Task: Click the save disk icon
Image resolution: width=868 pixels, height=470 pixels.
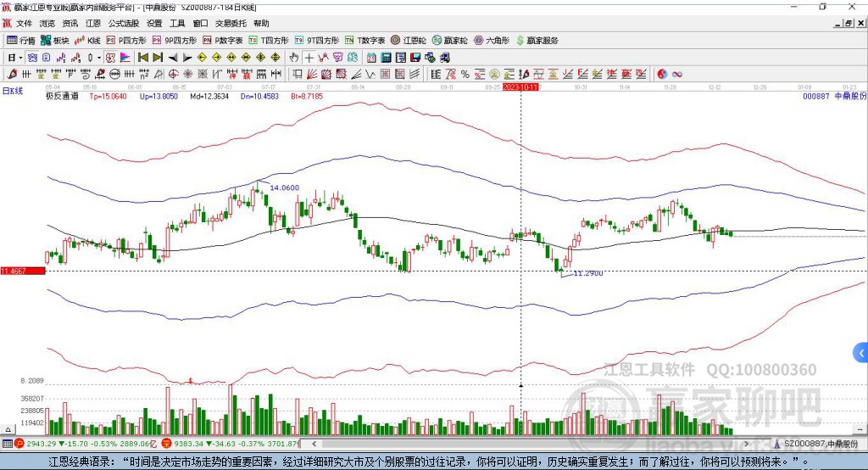Action: click(415, 58)
